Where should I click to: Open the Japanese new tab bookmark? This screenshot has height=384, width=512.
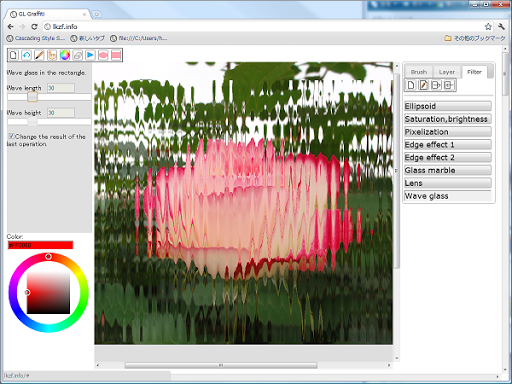click(x=88, y=38)
